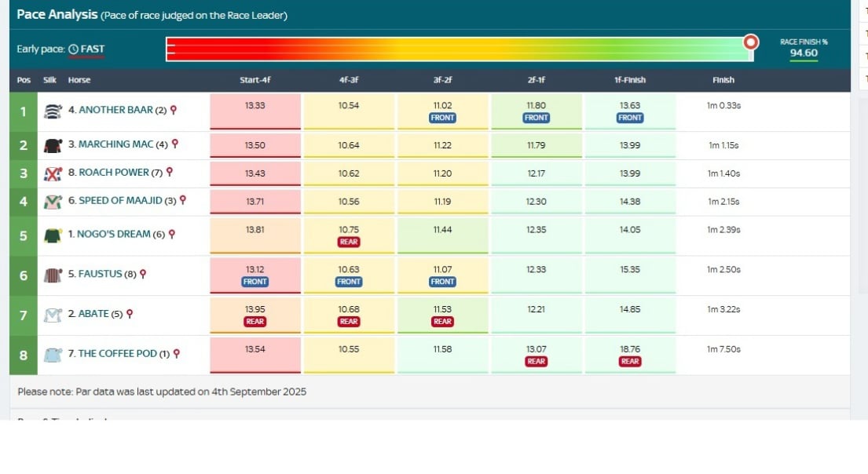868x474 pixels.
Task: Click the Finish column header
Action: (x=723, y=80)
